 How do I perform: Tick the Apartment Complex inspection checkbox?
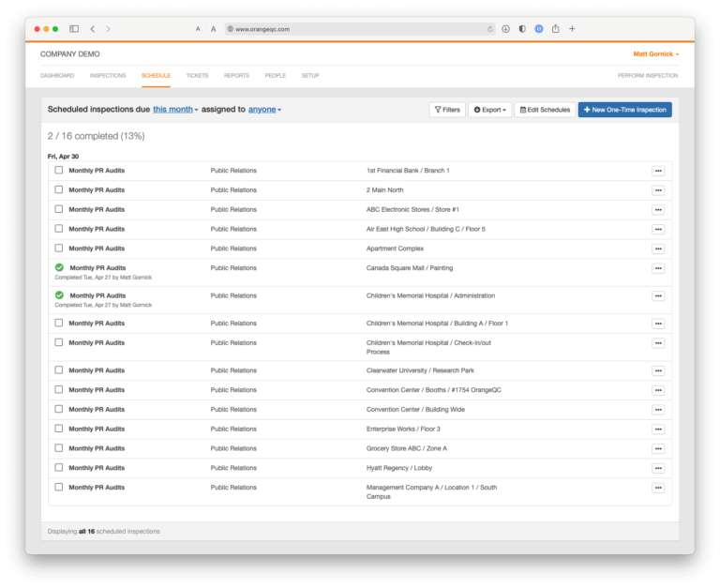pyautogui.click(x=59, y=249)
